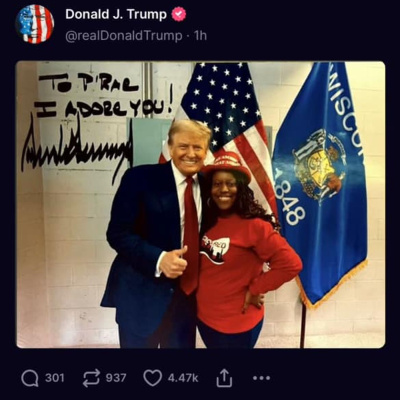The image size is (400, 400).
Task: Open the 1h post timestamp
Action: pos(200,35)
